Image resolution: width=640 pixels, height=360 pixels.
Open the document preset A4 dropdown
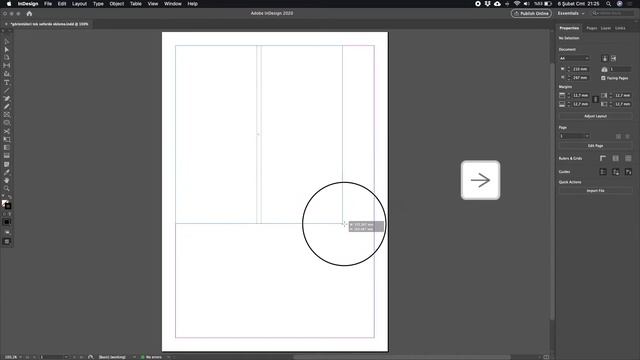point(574,58)
